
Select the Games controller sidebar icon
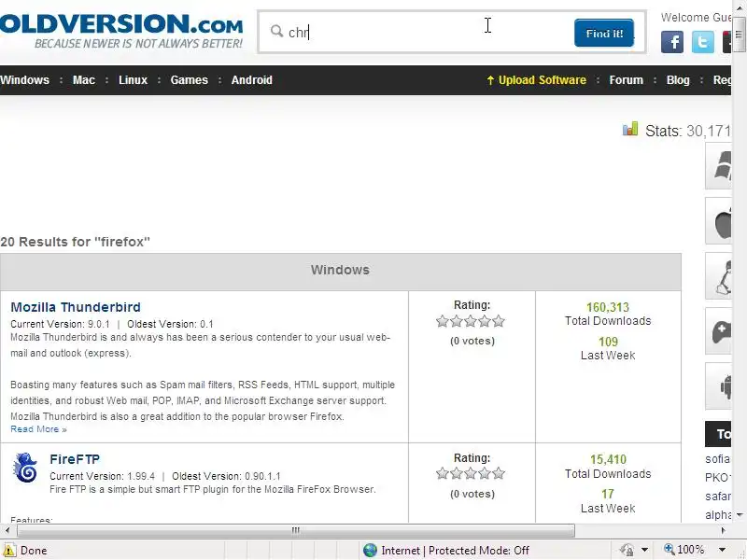718,331
